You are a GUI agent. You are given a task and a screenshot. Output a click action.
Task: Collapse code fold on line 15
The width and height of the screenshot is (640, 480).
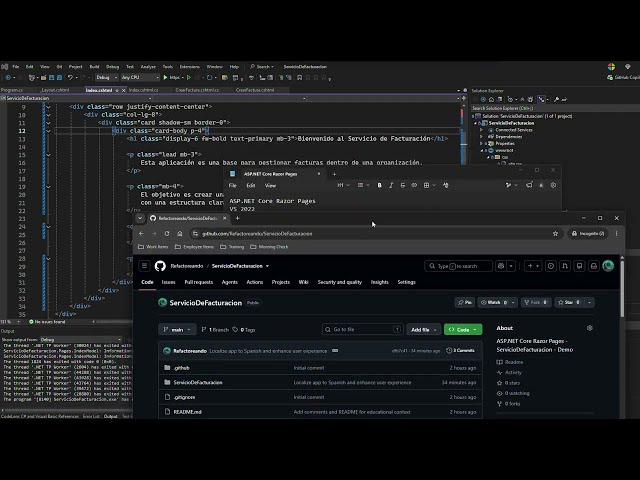tap(48, 155)
